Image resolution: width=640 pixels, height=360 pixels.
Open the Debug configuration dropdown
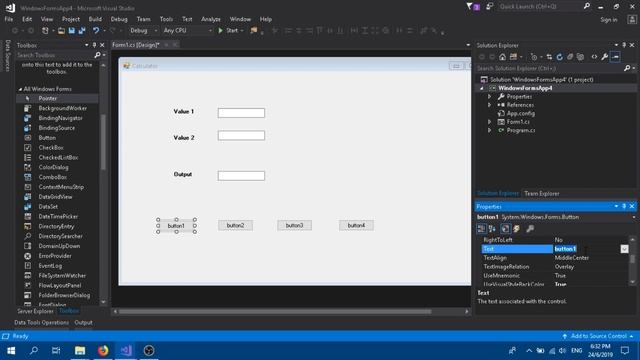(143, 31)
